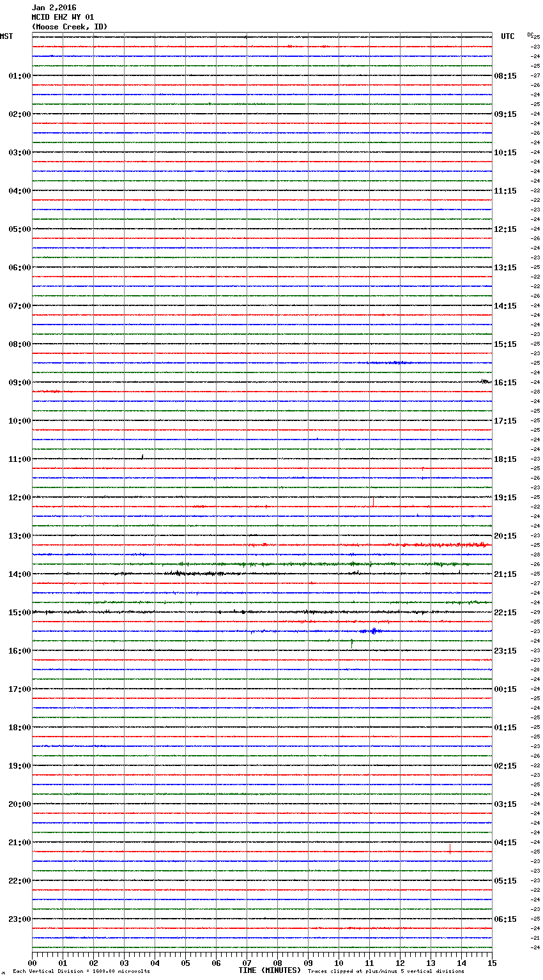Screen dimensions: 543x980
Task: Select the 07:00 MST row label
Action: 20,306
